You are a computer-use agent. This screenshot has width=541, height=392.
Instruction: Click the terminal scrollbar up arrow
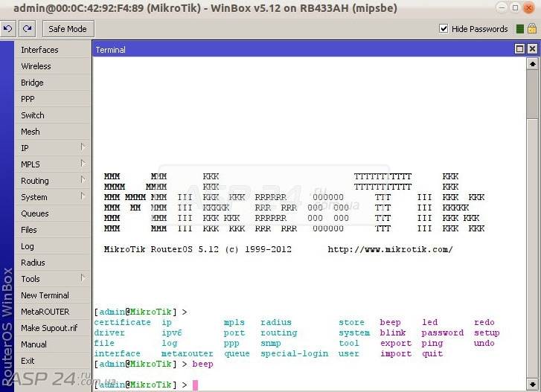click(532, 64)
